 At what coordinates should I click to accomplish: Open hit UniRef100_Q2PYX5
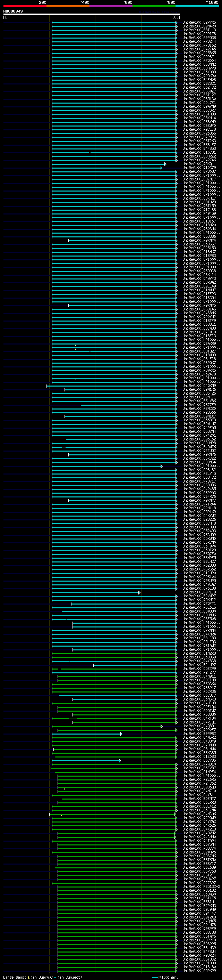tap(199, 23)
